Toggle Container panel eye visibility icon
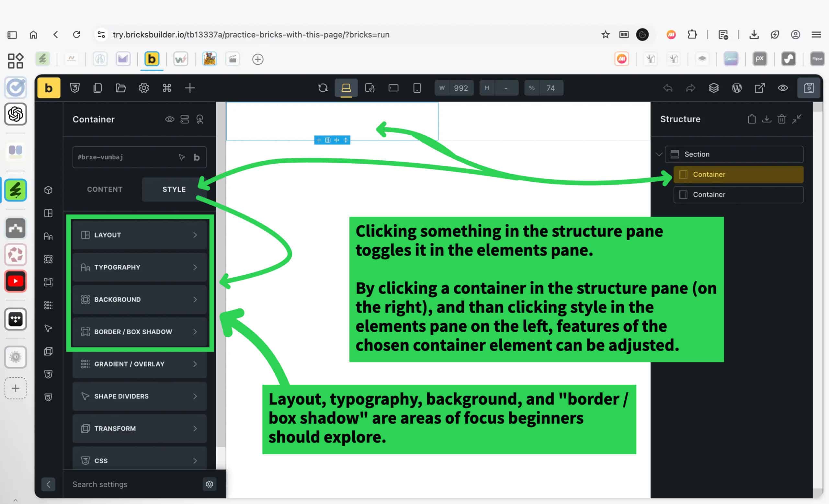Viewport: 829px width, 504px height. click(x=170, y=119)
